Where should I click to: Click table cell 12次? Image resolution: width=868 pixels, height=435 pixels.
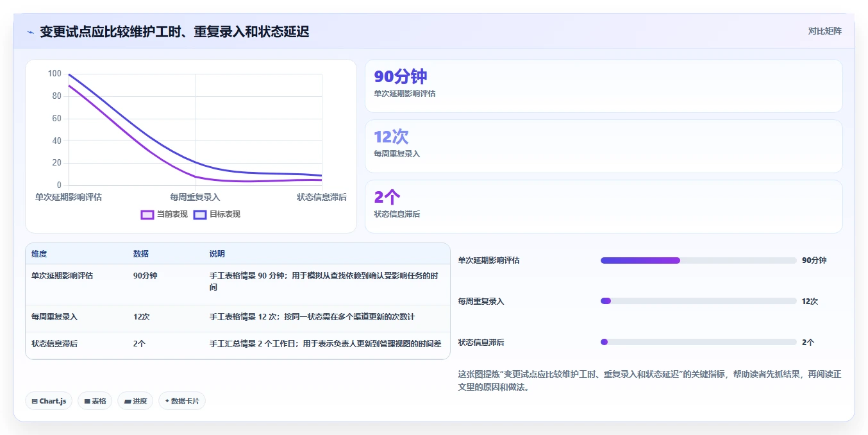[142, 316]
